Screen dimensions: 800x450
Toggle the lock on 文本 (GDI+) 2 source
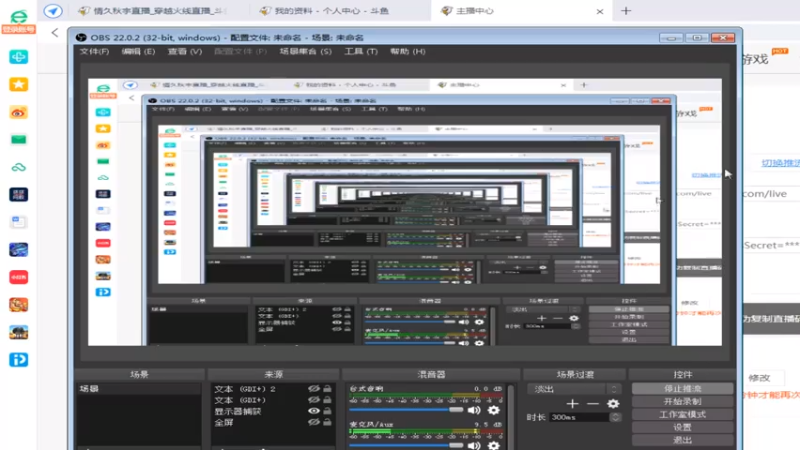(327, 389)
